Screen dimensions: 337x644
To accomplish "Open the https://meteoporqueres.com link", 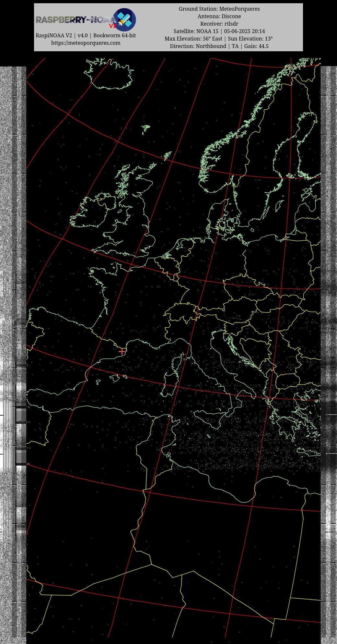I will click(86, 43).
